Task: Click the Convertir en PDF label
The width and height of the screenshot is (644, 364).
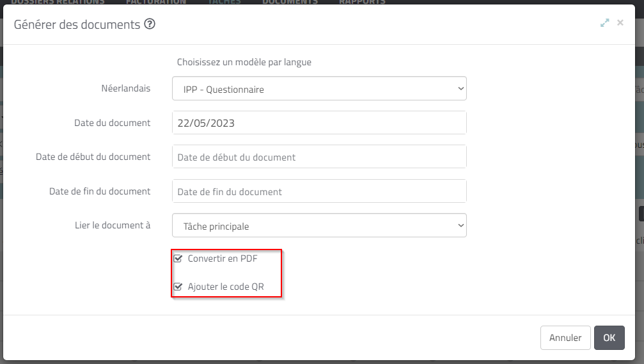Action: [222, 258]
